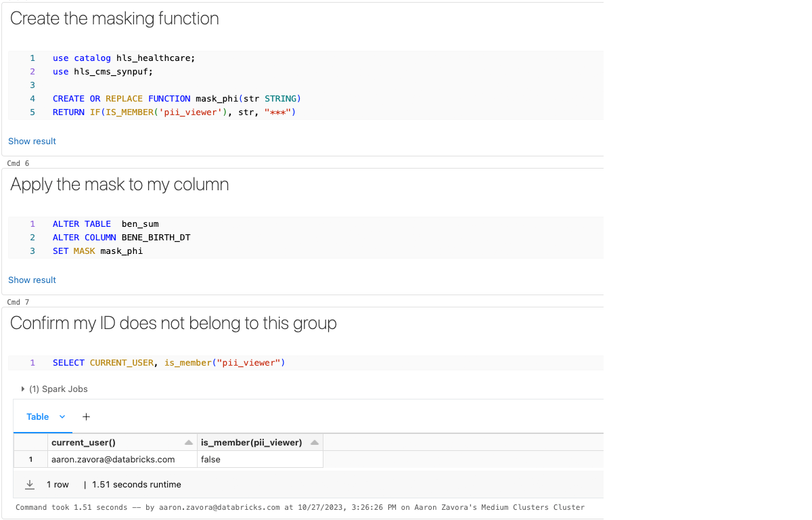
Task: Expand the (1) Spark Jobs section
Action: [23, 389]
